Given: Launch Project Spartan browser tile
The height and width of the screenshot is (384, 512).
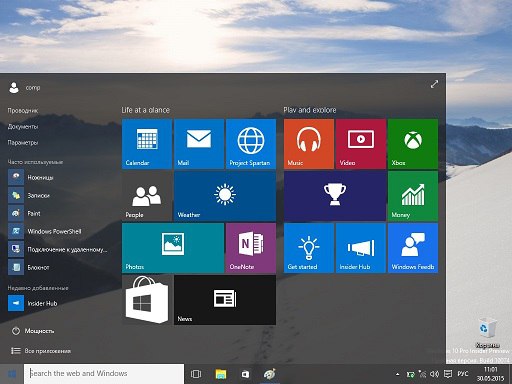Looking at the screenshot, I should (251, 144).
